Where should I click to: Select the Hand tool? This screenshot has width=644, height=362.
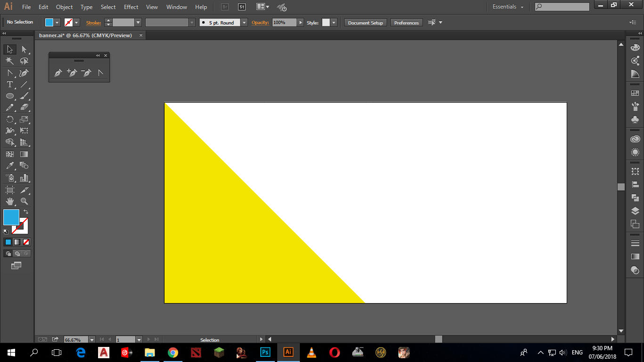pos(10,201)
